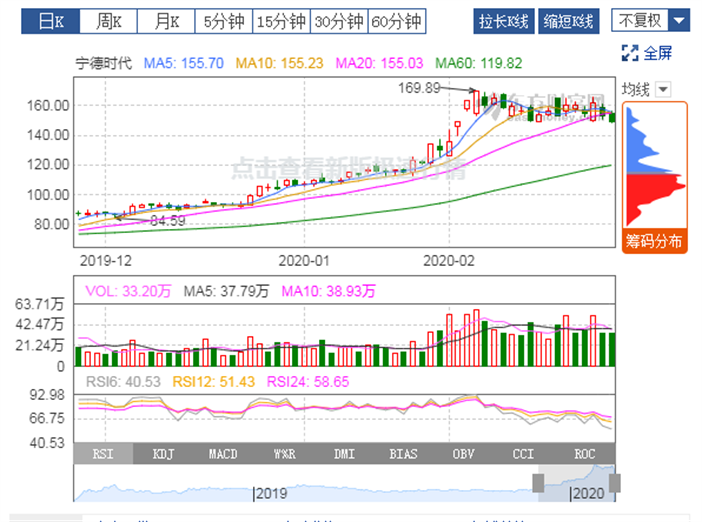
Task: Click the RSI24: 58.65 label
Action: click(x=308, y=381)
